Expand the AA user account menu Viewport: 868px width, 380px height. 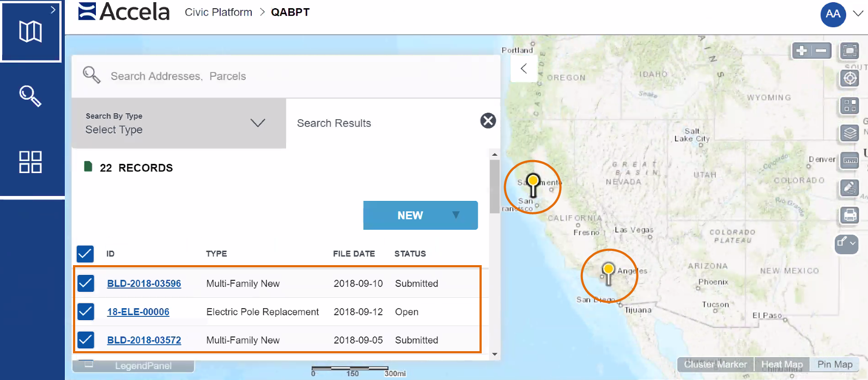858,14
